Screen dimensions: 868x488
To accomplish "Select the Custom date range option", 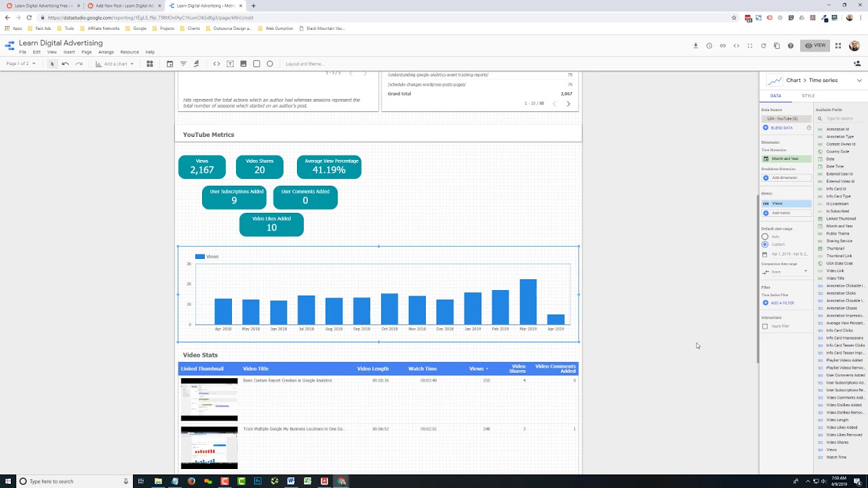I will (x=764, y=244).
